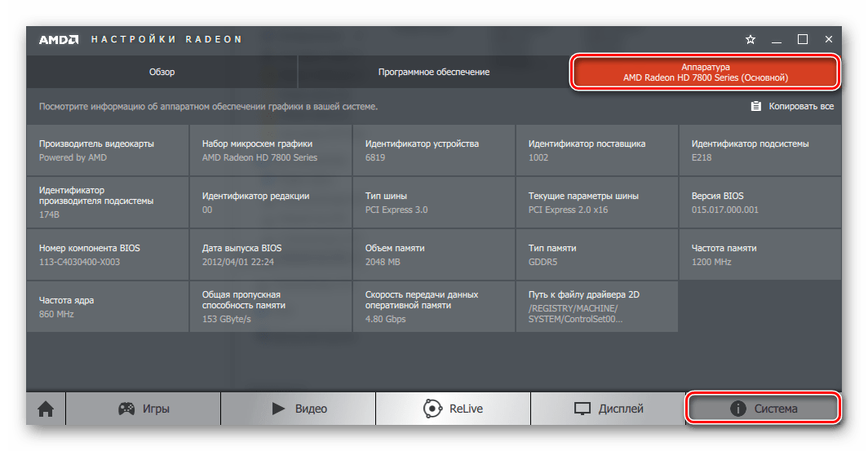Close the Radeon settings window
Viewport: 868px width, 451px height.
click(829, 39)
